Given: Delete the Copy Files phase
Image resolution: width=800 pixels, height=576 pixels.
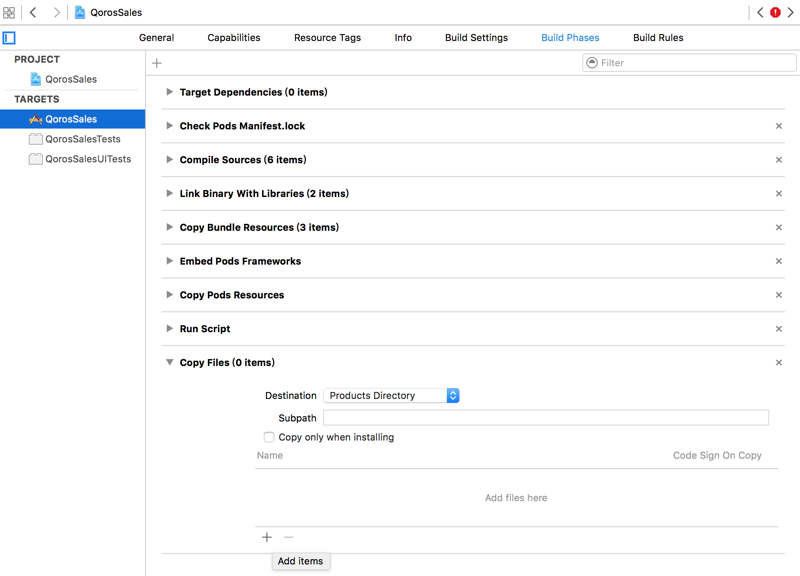Looking at the screenshot, I should click(779, 363).
